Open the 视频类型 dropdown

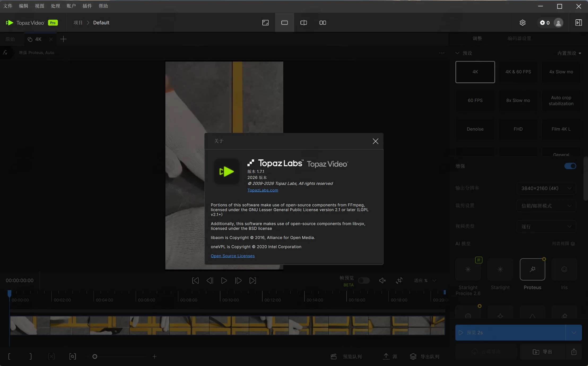coord(546,226)
